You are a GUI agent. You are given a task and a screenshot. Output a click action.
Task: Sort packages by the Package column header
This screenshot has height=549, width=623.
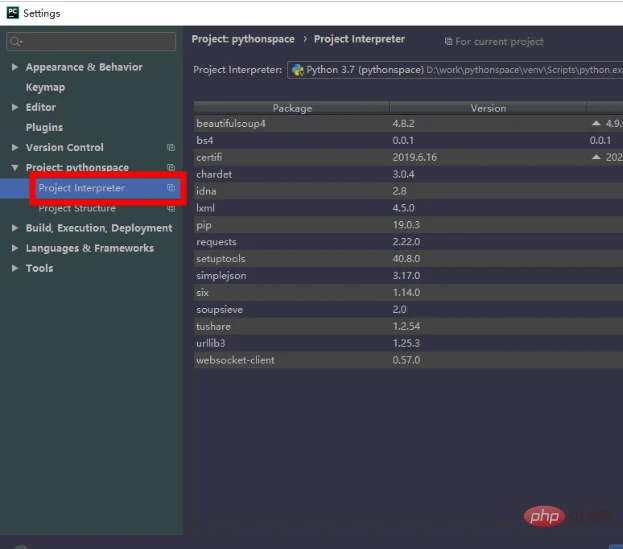(292, 108)
